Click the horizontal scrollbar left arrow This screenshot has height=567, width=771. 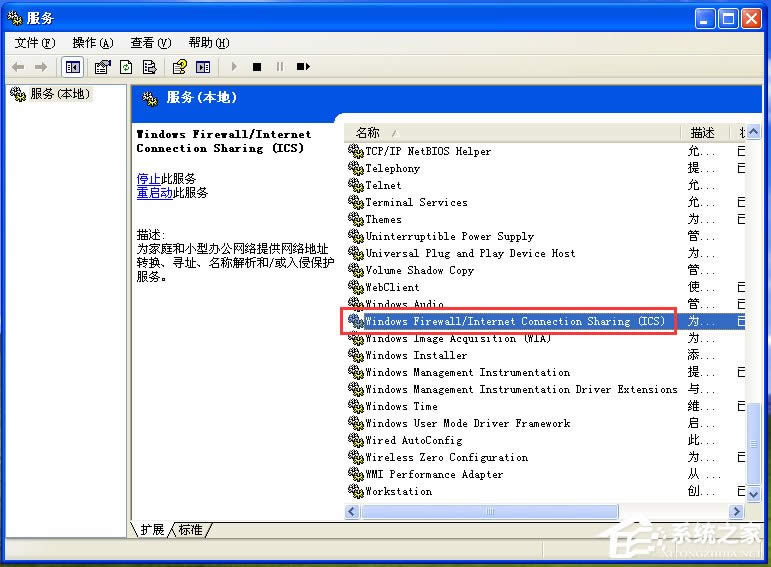[x=352, y=511]
